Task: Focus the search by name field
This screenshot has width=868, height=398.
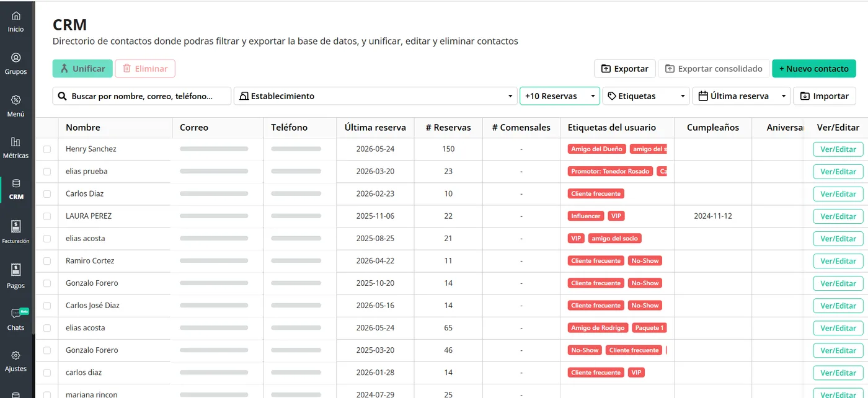Action: (x=142, y=96)
